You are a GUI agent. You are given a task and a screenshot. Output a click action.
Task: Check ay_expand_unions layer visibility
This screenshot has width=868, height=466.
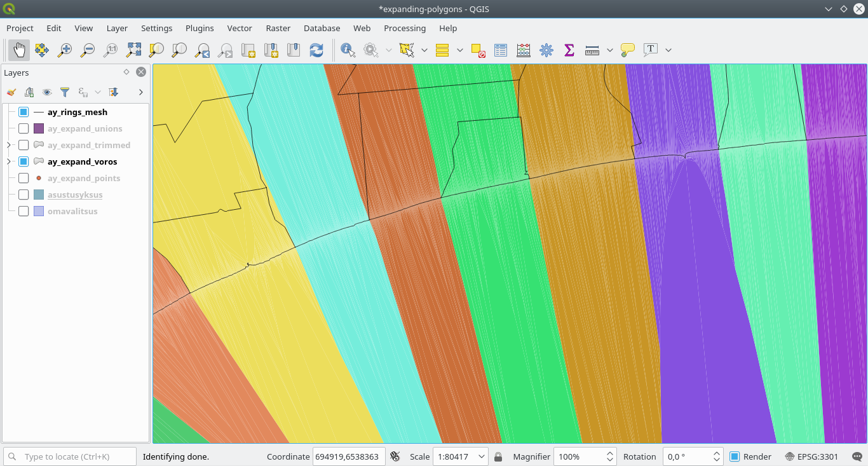(24, 128)
